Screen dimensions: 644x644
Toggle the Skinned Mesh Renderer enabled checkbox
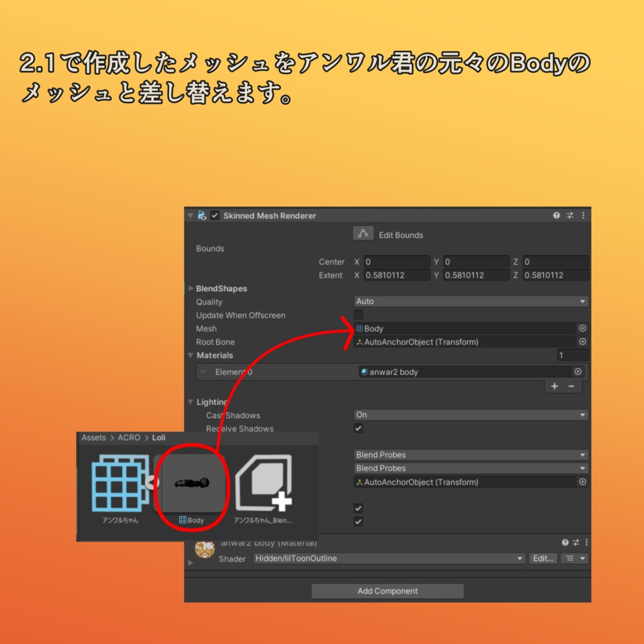tap(215, 215)
